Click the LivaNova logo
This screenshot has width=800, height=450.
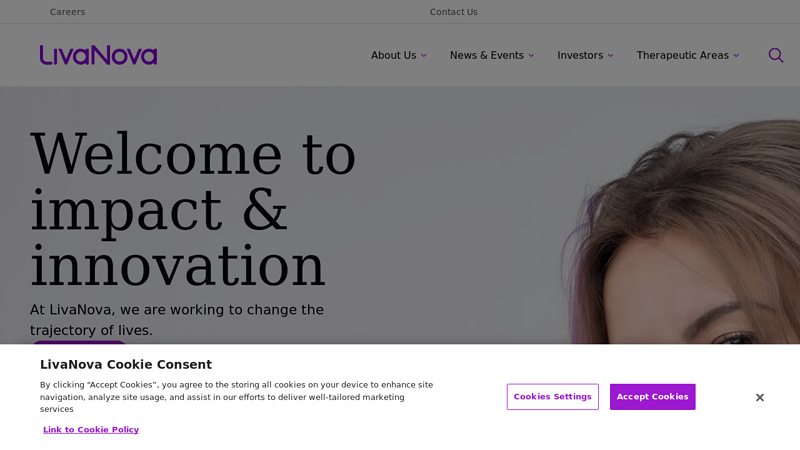click(98, 55)
